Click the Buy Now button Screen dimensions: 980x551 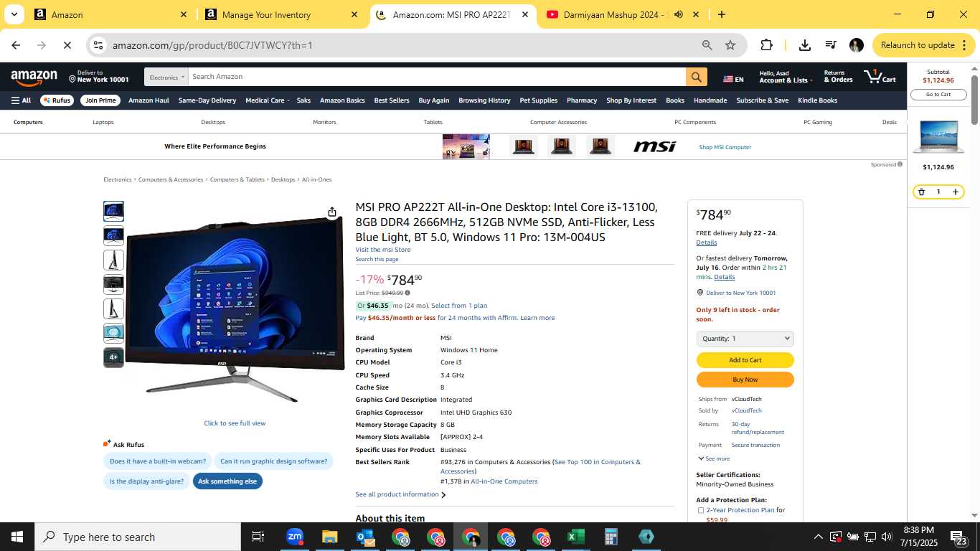(745, 380)
